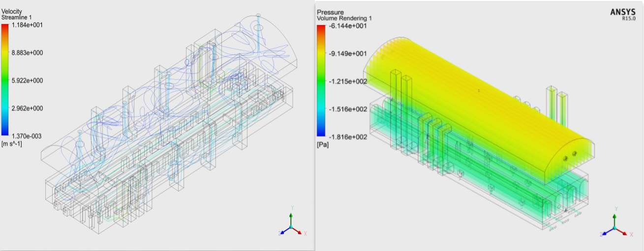Click the velocity legend color bar
The height and width of the screenshot is (251, 644).
[5, 79]
